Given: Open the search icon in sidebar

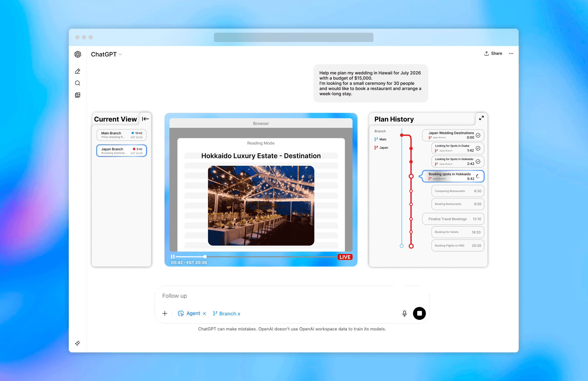Looking at the screenshot, I should coord(77,83).
